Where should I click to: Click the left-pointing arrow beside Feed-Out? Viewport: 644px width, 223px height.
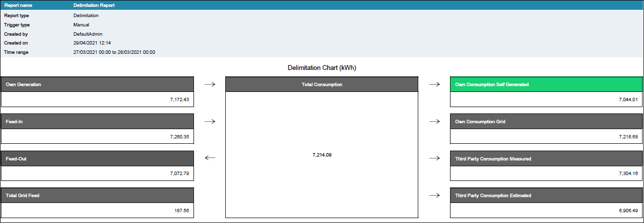coord(210,158)
